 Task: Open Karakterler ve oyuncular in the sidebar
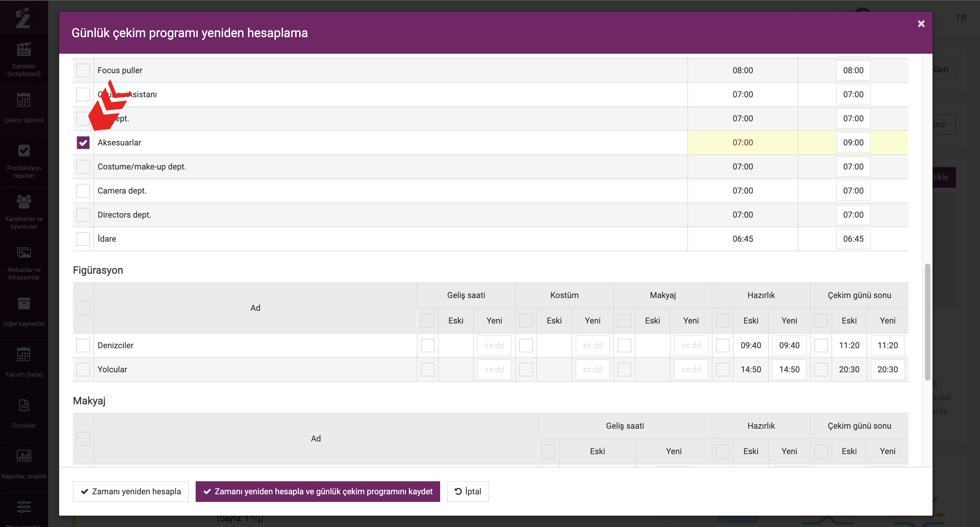pyautogui.click(x=24, y=212)
